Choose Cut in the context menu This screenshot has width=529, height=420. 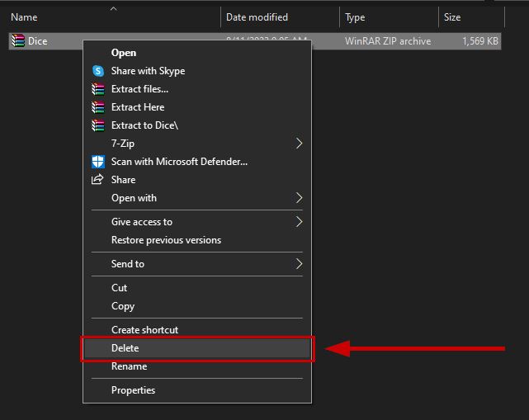(x=120, y=288)
